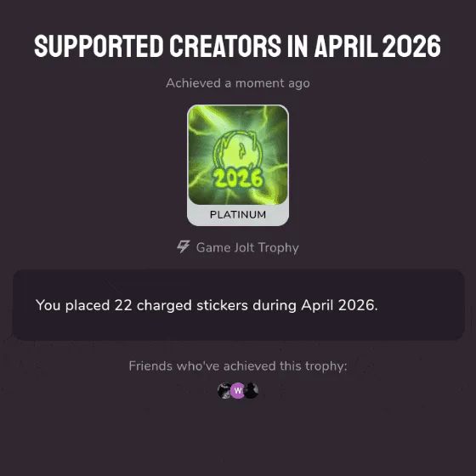Click Friends who've achieved this trophy label
Screen dimensions: 476x476
point(238,366)
